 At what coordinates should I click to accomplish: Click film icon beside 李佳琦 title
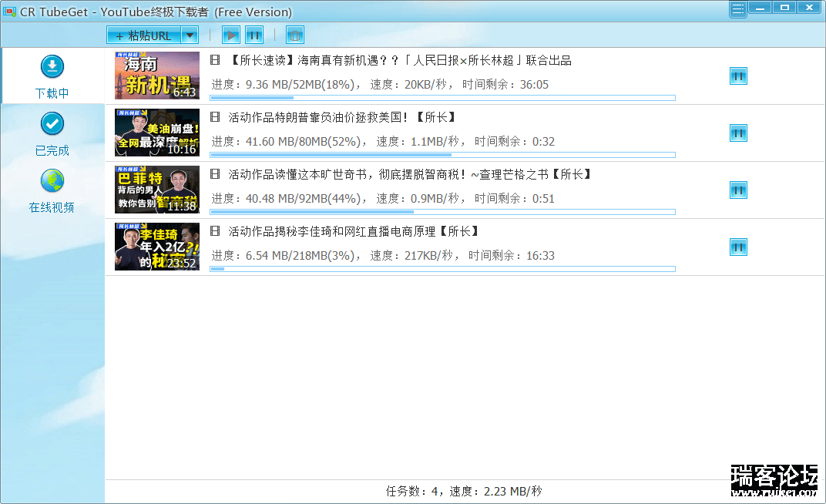[x=215, y=230]
